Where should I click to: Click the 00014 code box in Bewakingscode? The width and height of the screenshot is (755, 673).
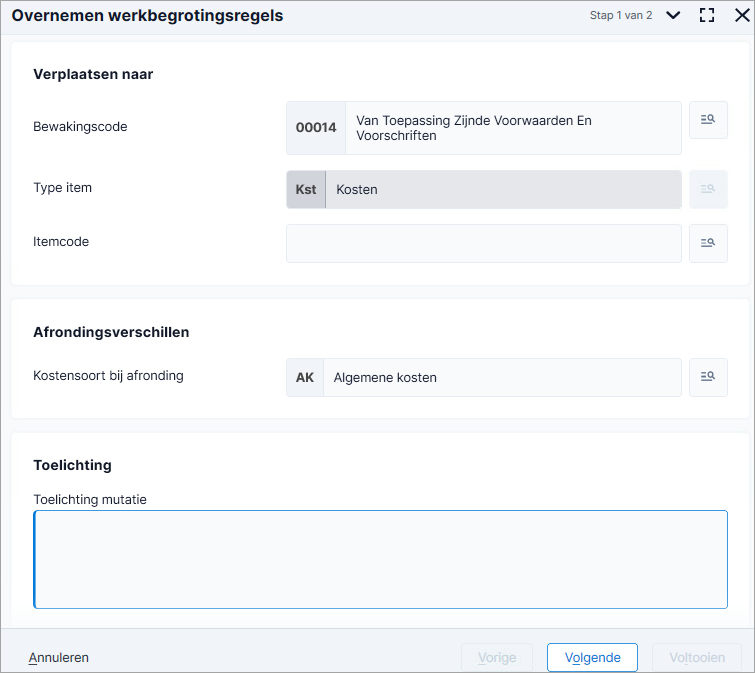(316, 128)
